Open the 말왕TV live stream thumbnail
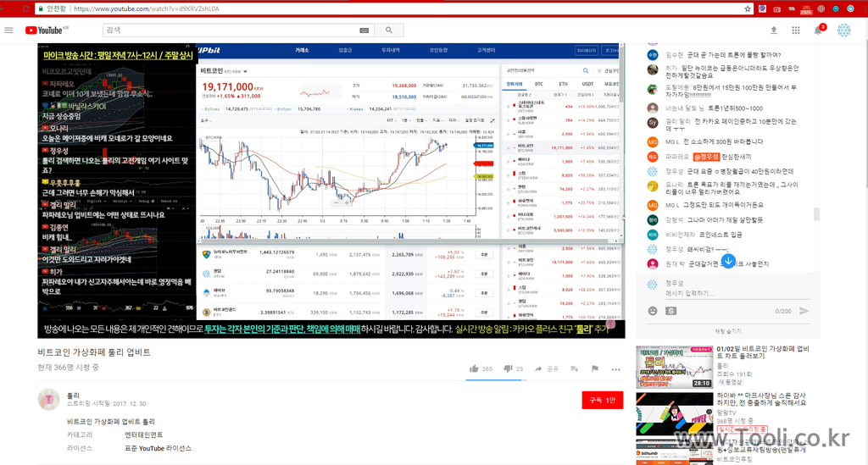This screenshot has height=465, width=868. click(674, 413)
